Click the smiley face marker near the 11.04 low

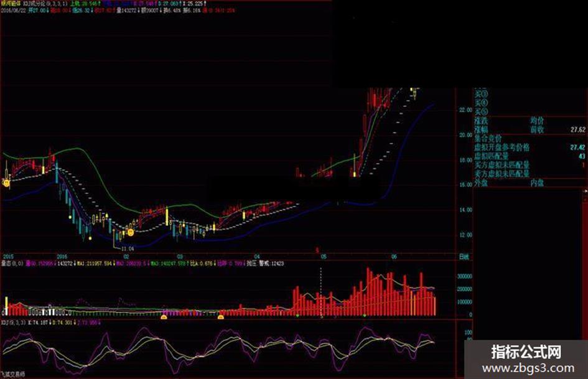point(131,232)
